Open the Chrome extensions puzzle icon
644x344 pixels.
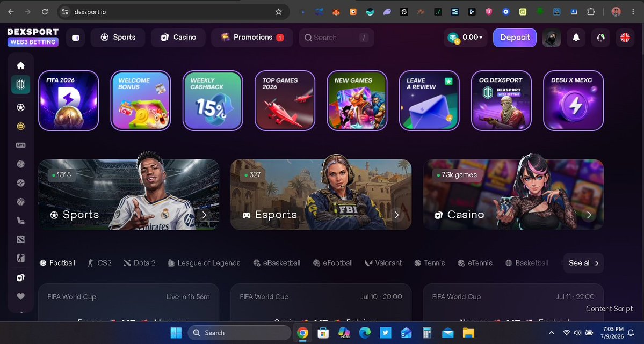(591, 12)
